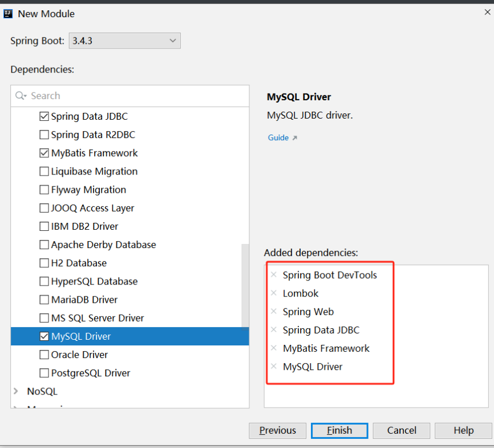Tick JOOQ Access Layer checkbox
494x448 pixels.
pos(44,208)
